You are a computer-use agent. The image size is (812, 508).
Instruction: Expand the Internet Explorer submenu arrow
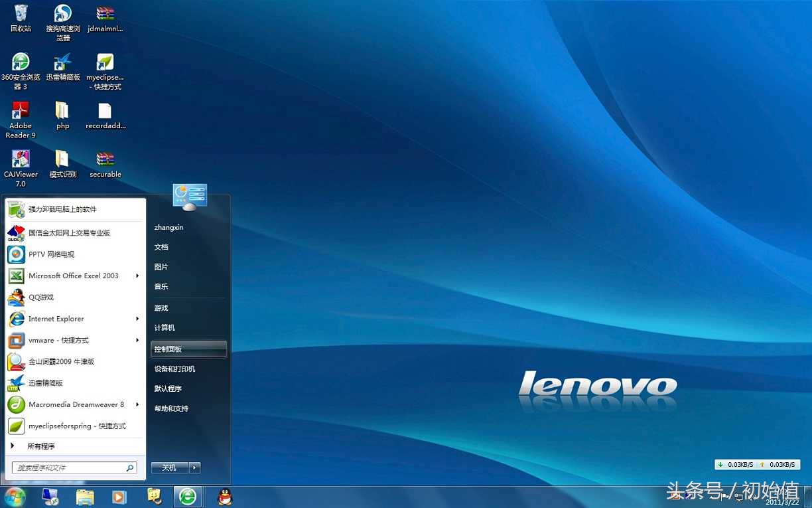pos(137,319)
